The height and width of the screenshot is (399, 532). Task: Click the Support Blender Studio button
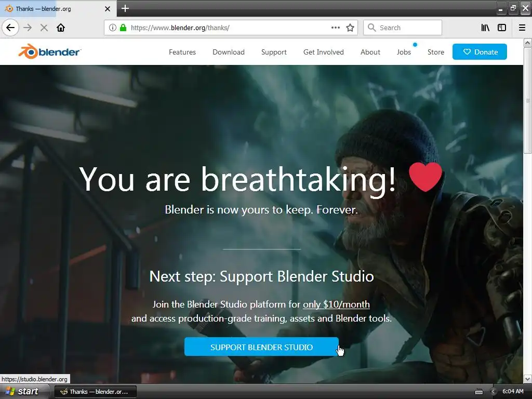[x=261, y=347]
